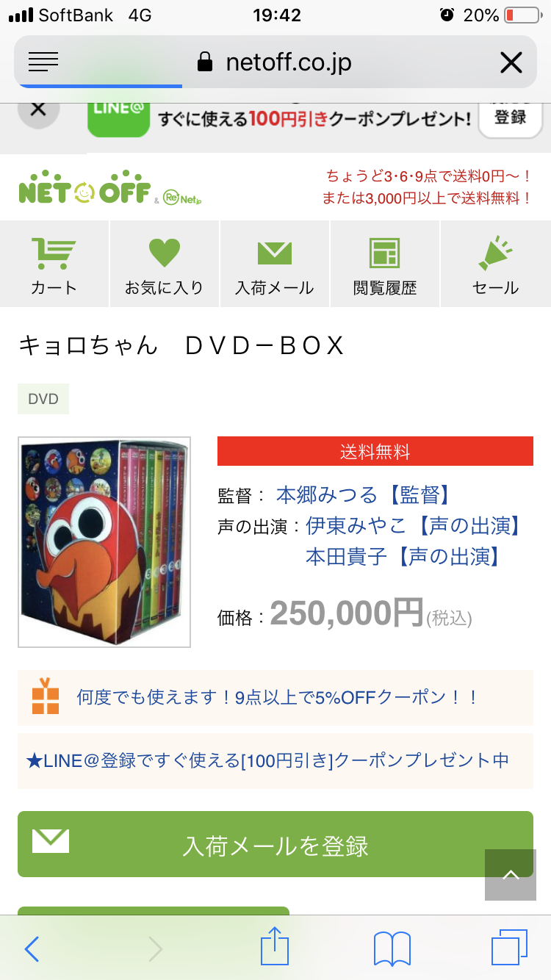This screenshot has width=551, height=980.
Task: Tap Safari share icon in bottom toolbar
Action: click(x=275, y=948)
